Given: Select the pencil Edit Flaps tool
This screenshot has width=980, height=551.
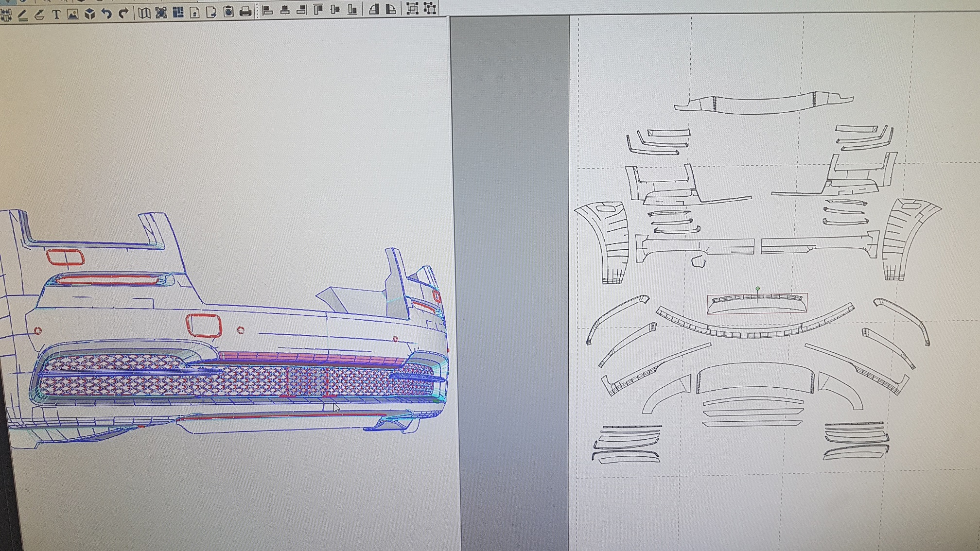Looking at the screenshot, I should click(x=23, y=15).
